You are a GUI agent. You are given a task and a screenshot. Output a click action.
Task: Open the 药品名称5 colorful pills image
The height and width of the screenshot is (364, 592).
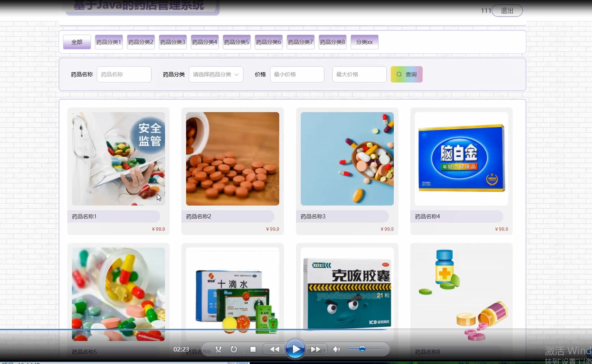(119, 294)
